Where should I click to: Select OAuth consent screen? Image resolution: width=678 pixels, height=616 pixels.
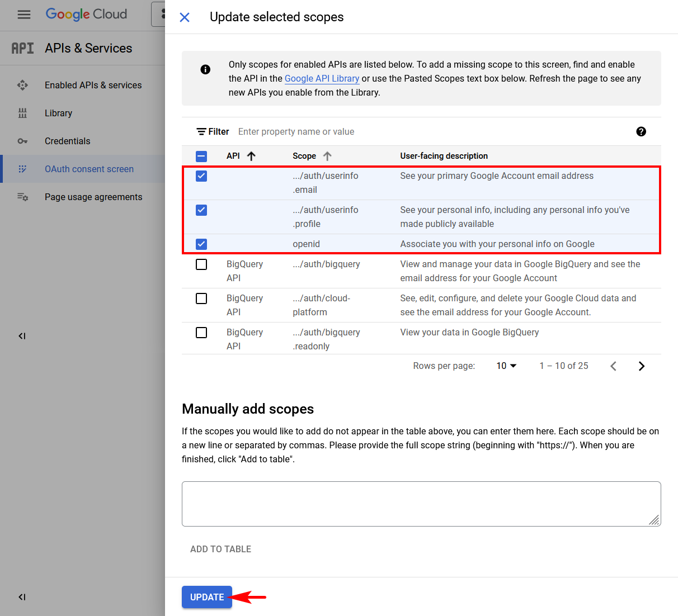(89, 168)
